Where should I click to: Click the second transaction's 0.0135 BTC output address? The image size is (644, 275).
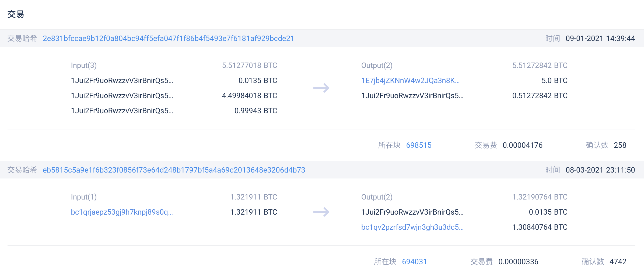(x=412, y=212)
